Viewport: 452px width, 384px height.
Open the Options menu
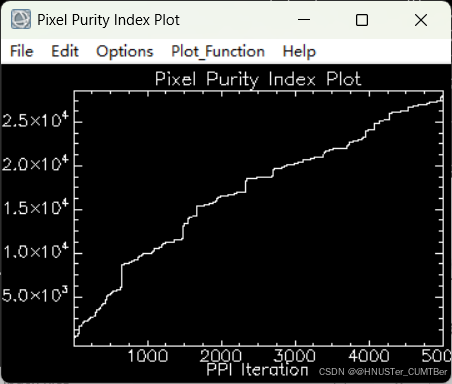pos(125,52)
